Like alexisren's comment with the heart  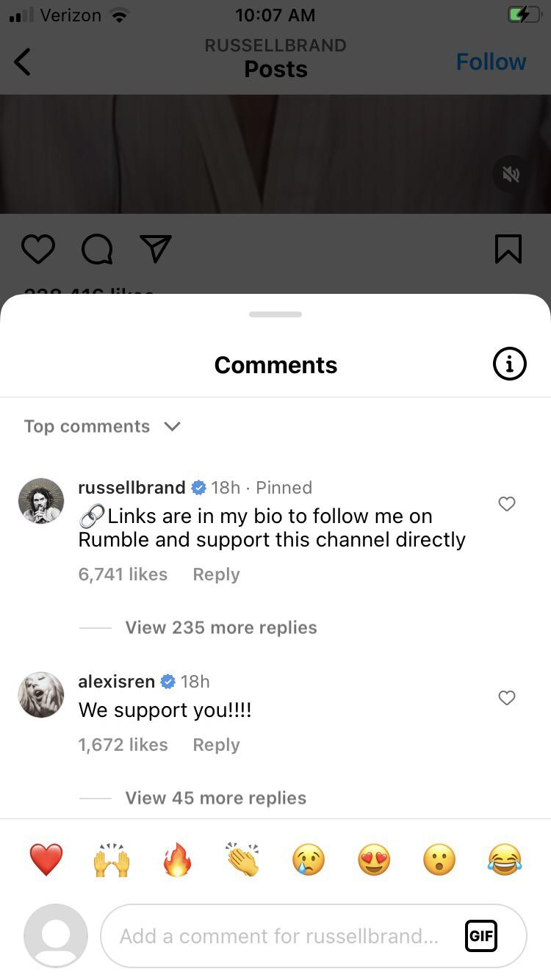tap(507, 698)
